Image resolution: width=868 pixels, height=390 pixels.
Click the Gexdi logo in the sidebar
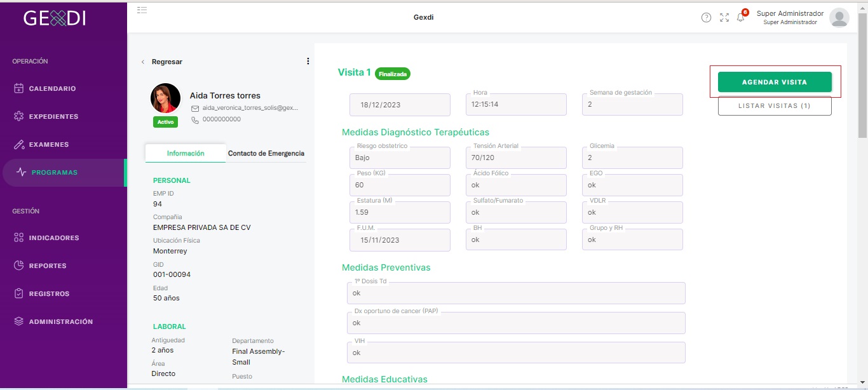point(55,19)
